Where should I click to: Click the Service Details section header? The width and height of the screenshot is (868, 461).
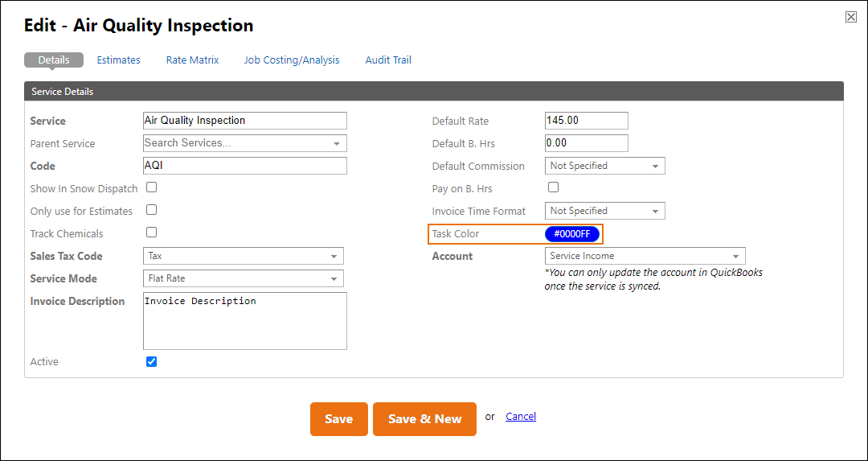point(434,92)
